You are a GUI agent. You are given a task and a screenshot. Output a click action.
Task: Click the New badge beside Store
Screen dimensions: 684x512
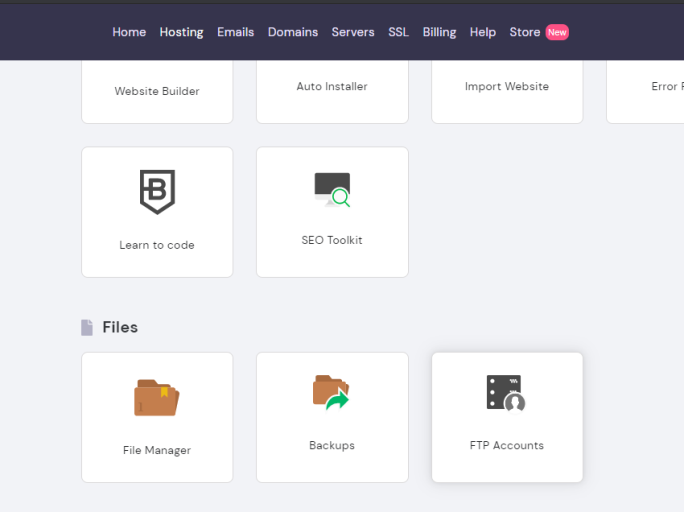pos(557,32)
